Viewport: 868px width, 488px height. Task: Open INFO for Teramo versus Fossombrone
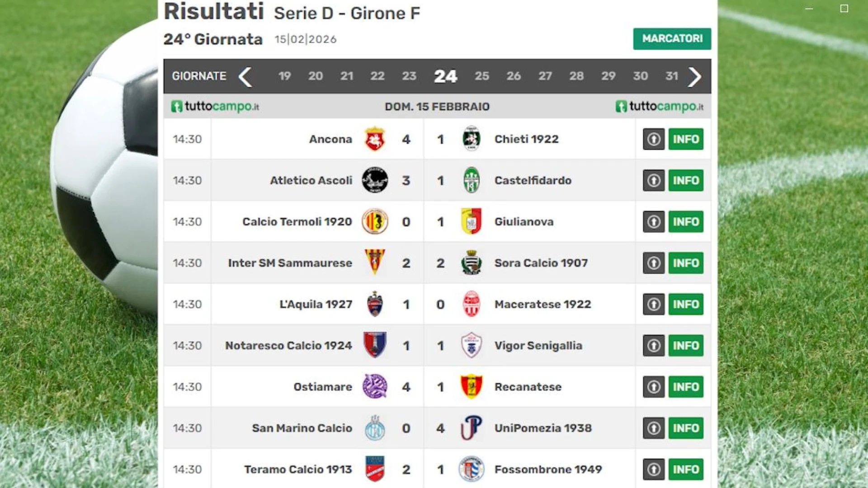coord(685,469)
